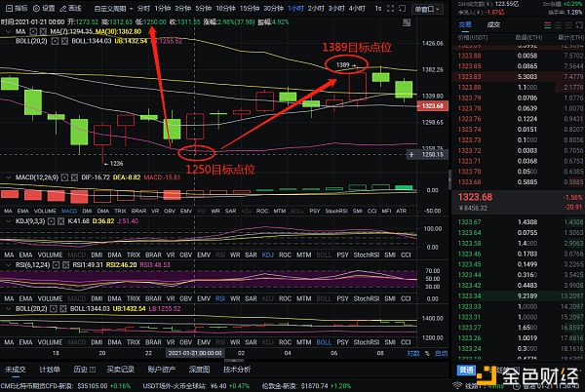Collapse the MA indicator row
Viewport: 585px width, 392px height.
coord(8,32)
